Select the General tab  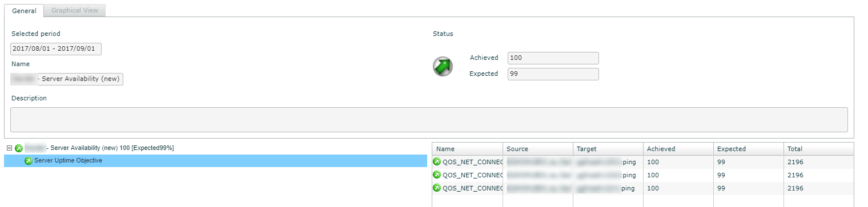pyautogui.click(x=24, y=10)
